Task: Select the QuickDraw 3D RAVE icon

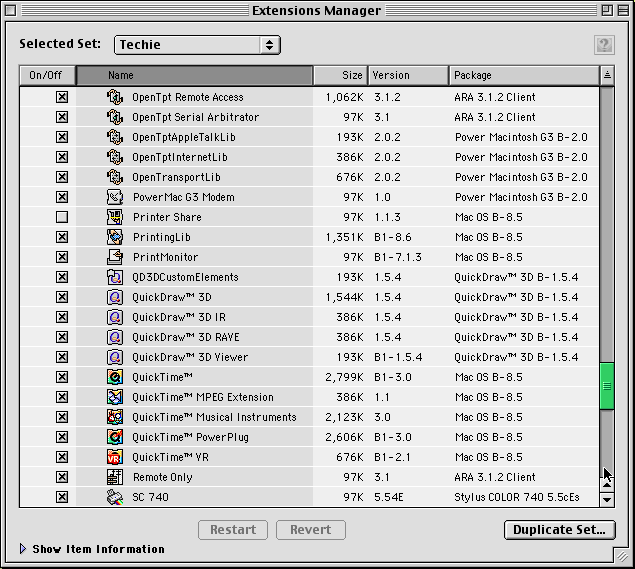Action: tap(115, 337)
